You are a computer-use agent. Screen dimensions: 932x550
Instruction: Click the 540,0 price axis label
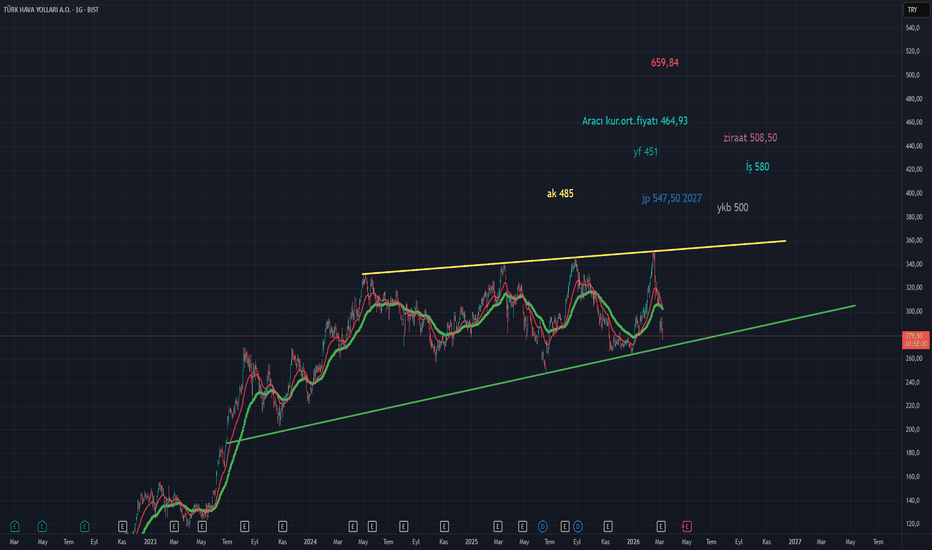(x=914, y=28)
